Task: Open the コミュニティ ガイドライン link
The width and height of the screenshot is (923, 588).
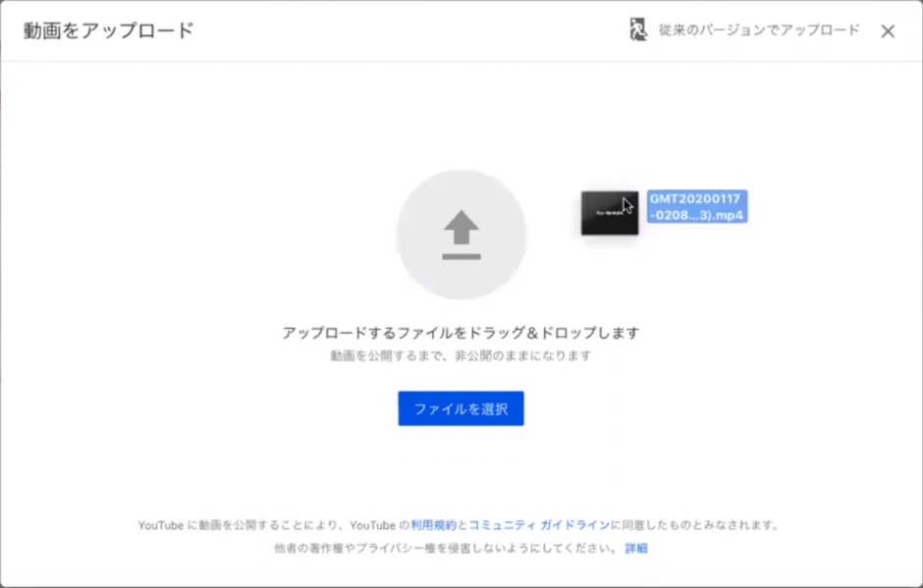Action: coord(539,525)
